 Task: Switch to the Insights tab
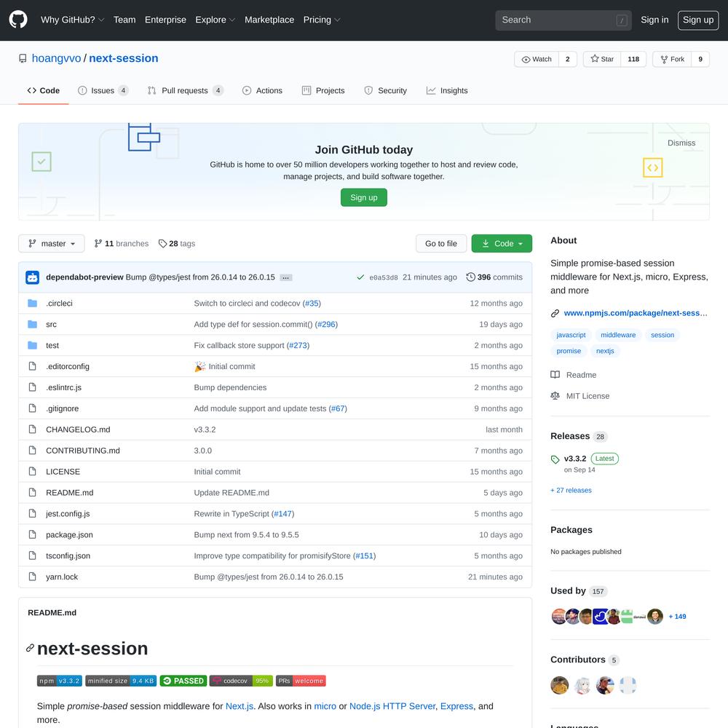point(447,90)
